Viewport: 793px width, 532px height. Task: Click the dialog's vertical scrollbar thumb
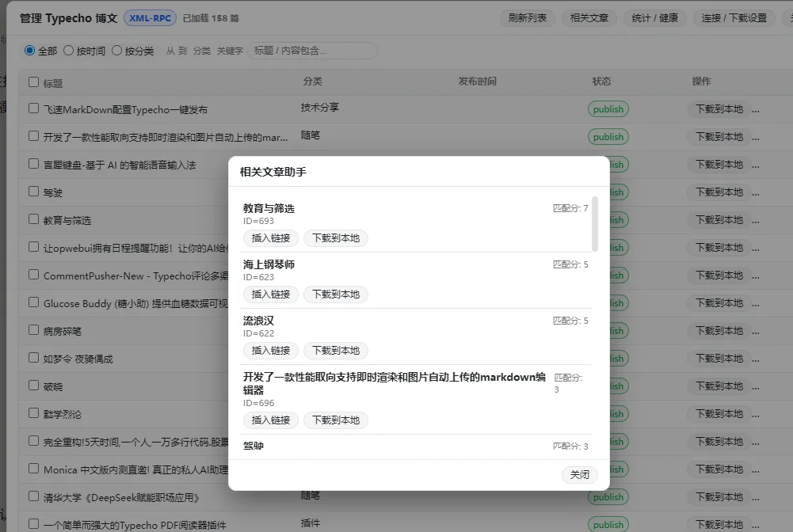[595, 224]
